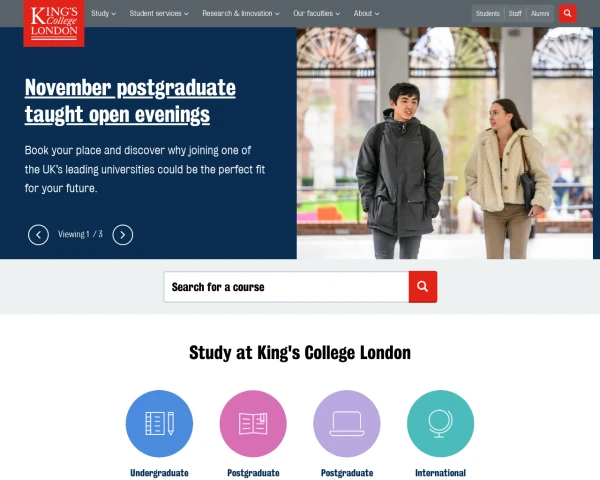Open the About menu
Screen dimensions: 600x480
click(366, 13)
